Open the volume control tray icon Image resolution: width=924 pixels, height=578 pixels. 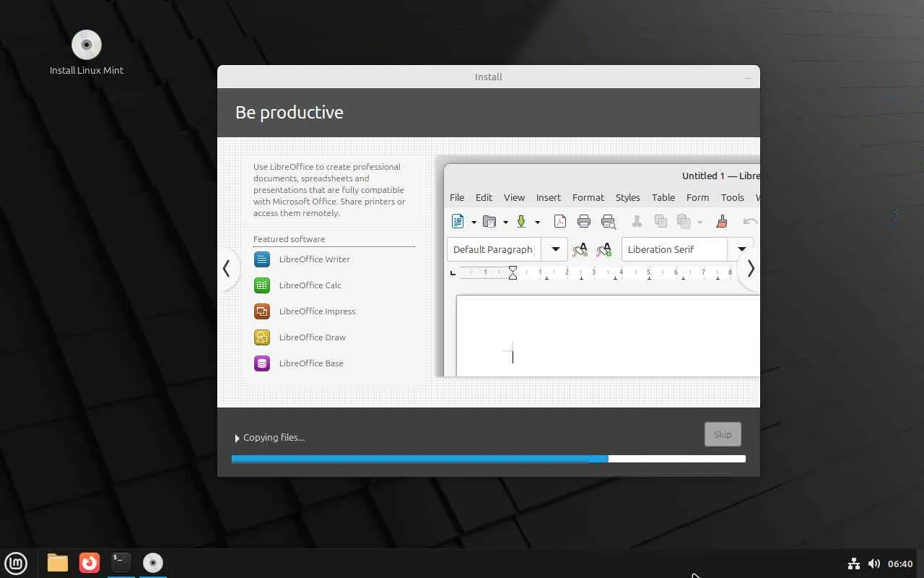[x=874, y=564]
